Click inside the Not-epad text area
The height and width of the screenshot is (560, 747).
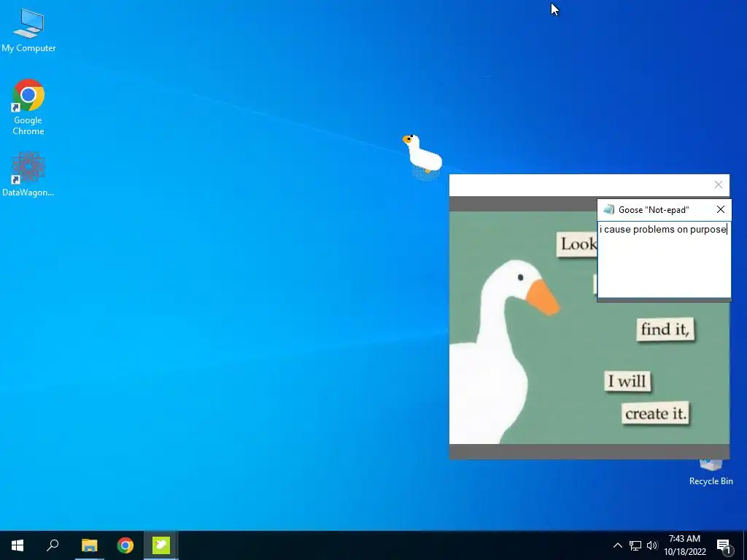click(x=664, y=260)
